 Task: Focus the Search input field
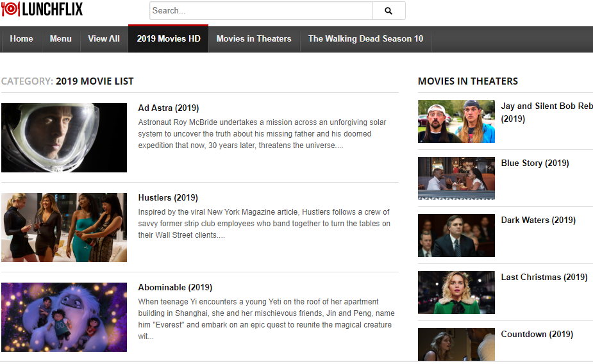coord(261,11)
